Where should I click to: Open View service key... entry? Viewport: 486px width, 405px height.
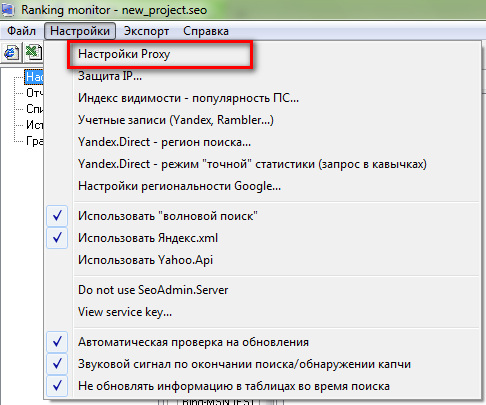click(x=263, y=312)
